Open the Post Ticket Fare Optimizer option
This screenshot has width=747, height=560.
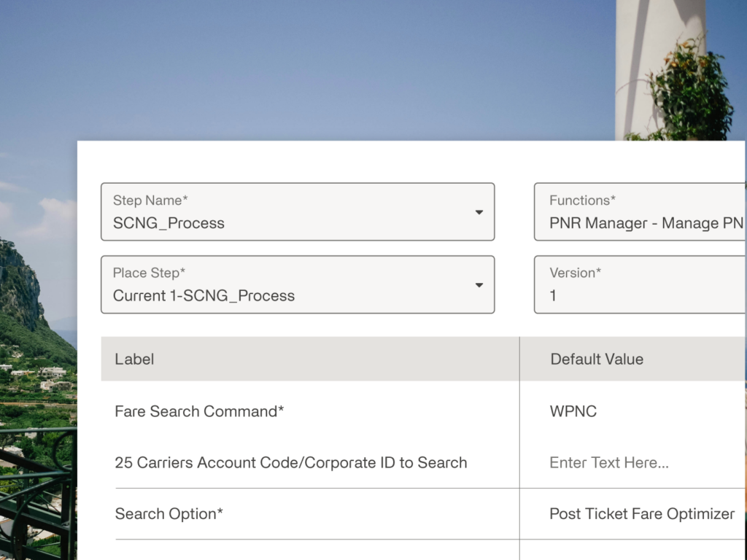(642, 514)
